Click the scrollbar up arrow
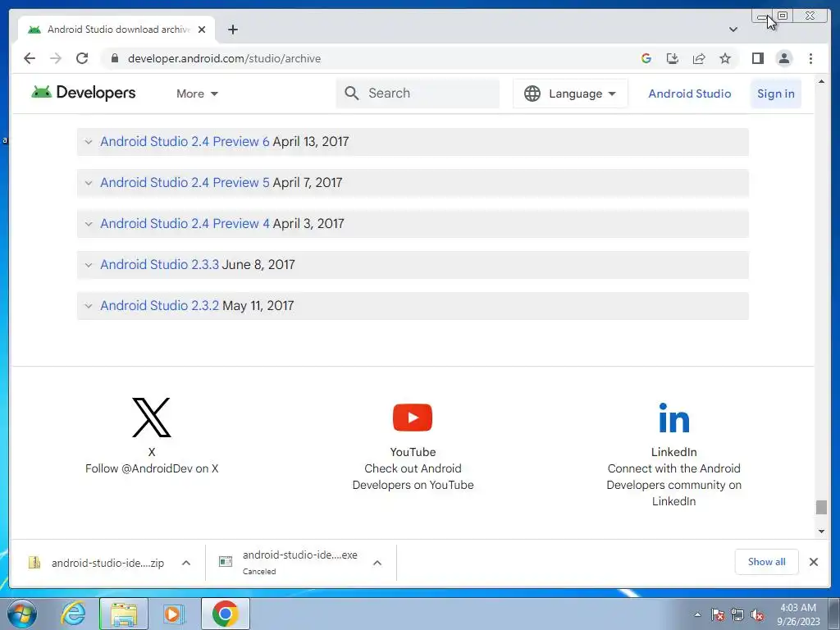This screenshot has width=840, height=630. click(x=821, y=82)
